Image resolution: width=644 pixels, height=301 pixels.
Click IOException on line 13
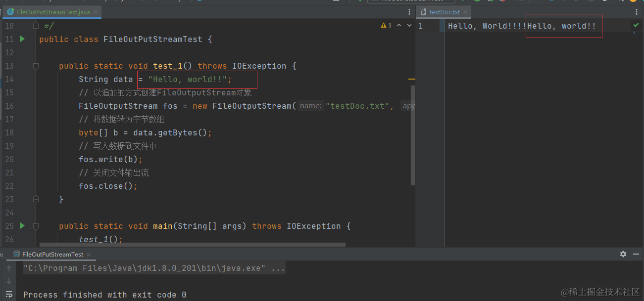click(x=259, y=66)
